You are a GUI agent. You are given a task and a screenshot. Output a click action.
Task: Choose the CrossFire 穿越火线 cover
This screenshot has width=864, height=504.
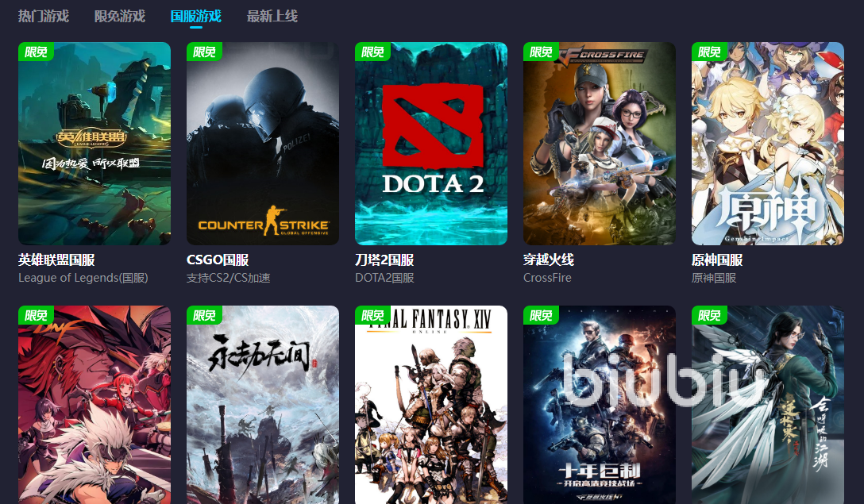600,144
